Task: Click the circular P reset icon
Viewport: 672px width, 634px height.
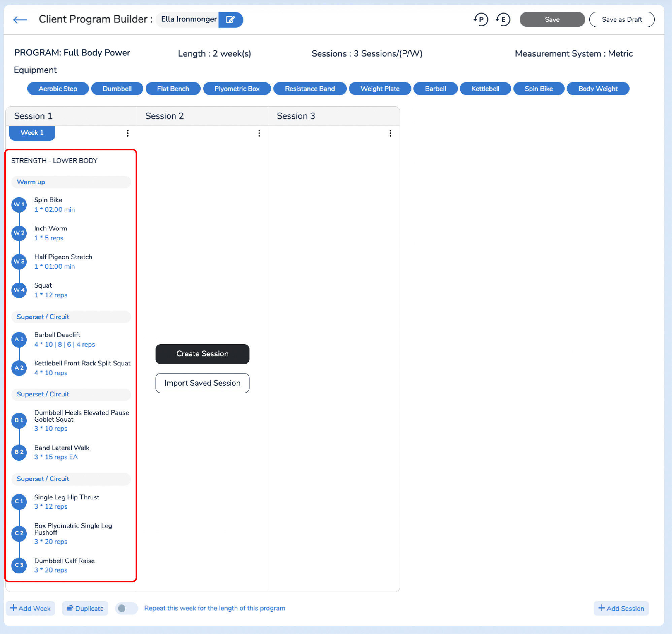Action: (481, 19)
